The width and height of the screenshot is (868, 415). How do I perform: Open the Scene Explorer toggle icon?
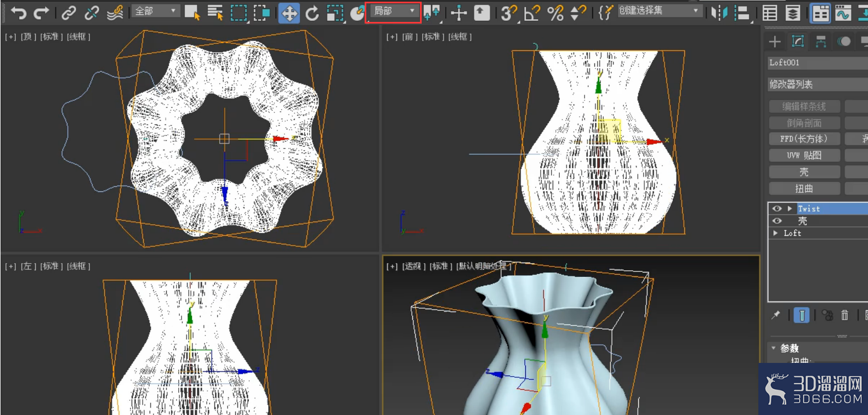770,13
